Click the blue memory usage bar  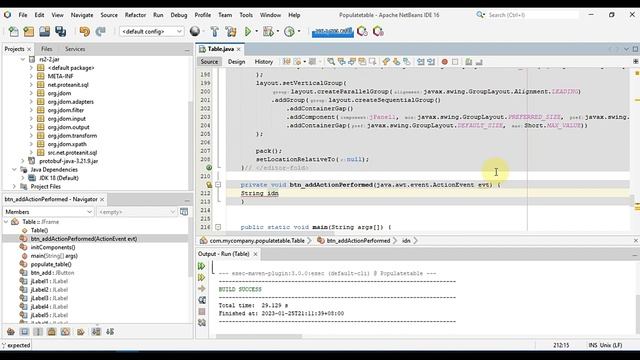332,32
